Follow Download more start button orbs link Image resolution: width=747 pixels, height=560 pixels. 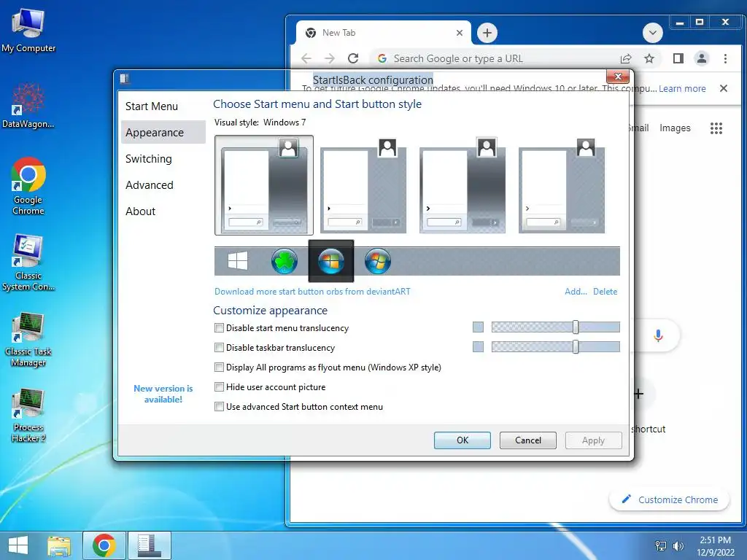312,292
